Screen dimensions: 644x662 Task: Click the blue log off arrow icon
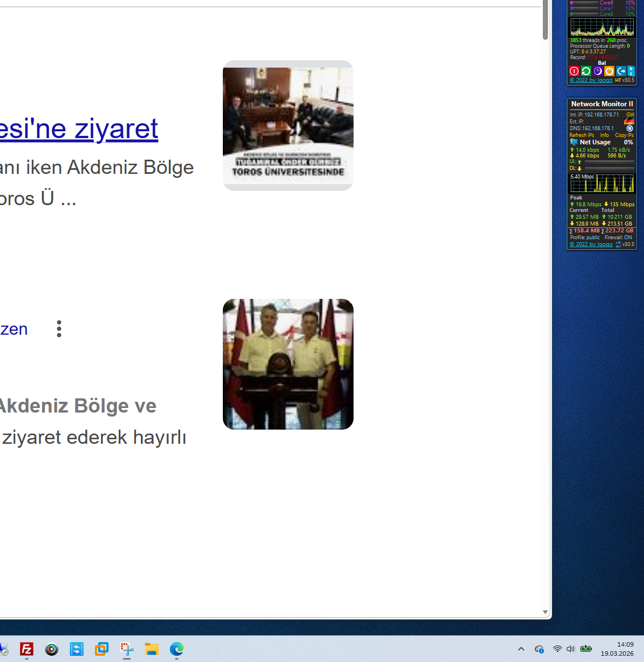(621, 71)
